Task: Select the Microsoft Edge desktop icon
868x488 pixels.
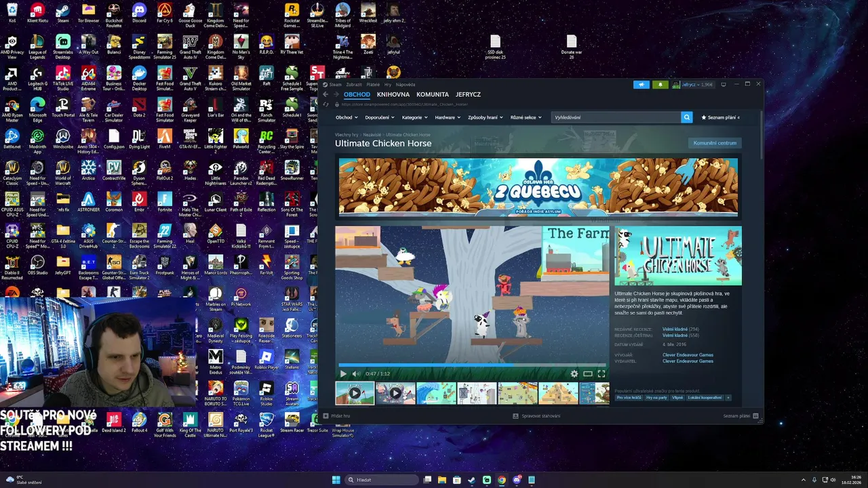Action: click(37, 108)
